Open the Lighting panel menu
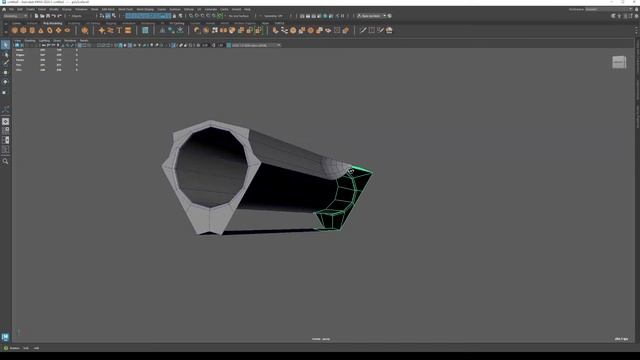This screenshot has width=640, height=360. coord(44,40)
